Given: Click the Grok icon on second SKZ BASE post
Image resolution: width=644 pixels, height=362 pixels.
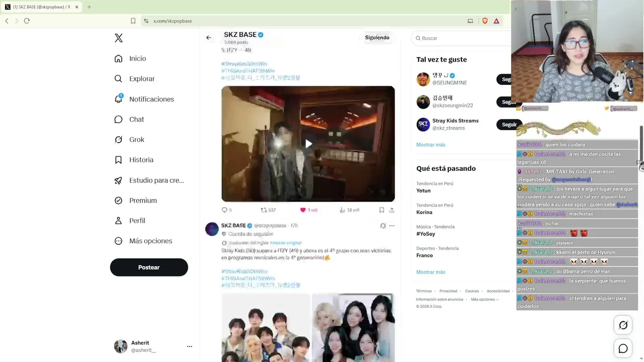Looking at the screenshot, I should click(x=383, y=226).
